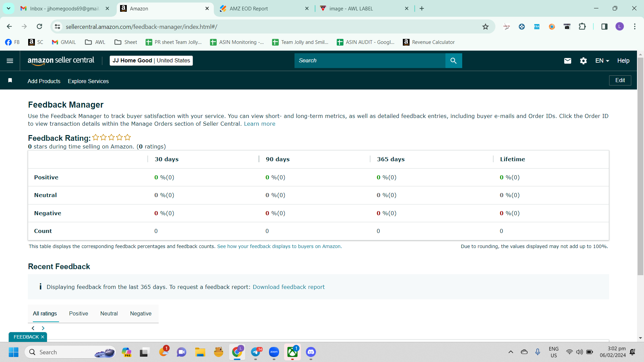Image resolution: width=644 pixels, height=362 pixels.
Task: Open volume control in system tray
Action: coord(579,352)
